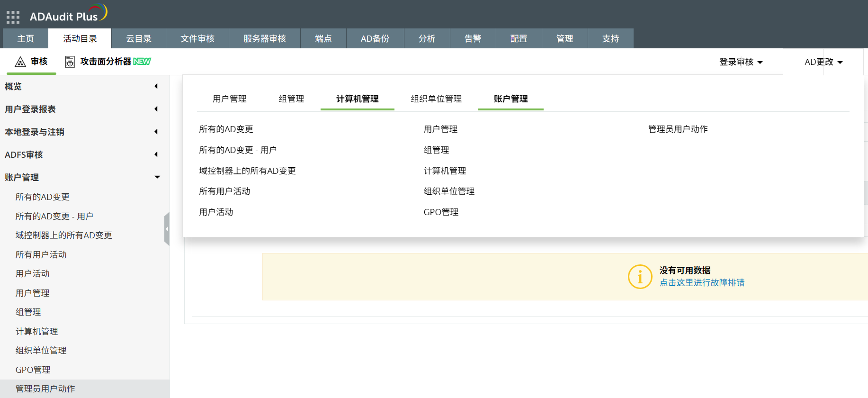Collapse the 账户管理 sidebar section

coord(157,177)
